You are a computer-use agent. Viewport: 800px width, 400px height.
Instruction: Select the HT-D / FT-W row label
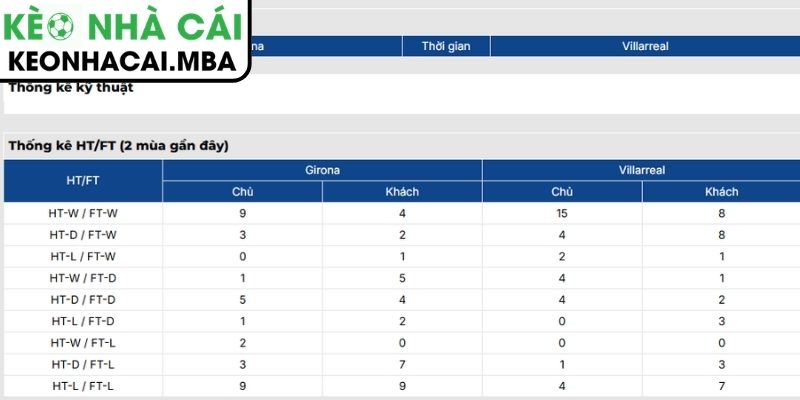click(x=83, y=234)
